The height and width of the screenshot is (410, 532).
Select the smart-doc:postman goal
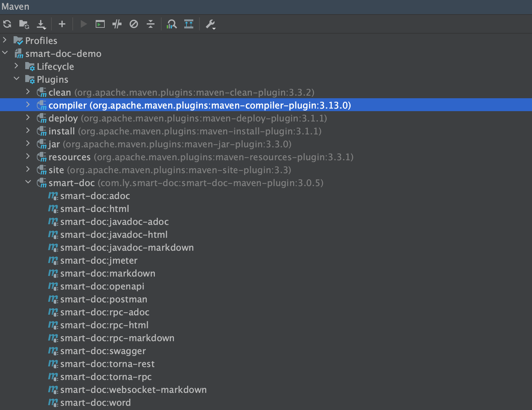coord(266,299)
